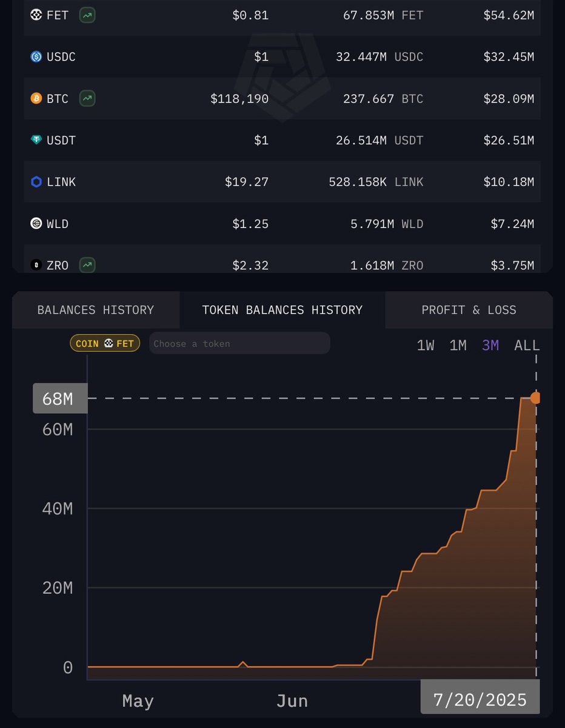This screenshot has width=565, height=728.
Task: Click holdings amount 1.618M ZRO
Action: click(x=387, y=265)
